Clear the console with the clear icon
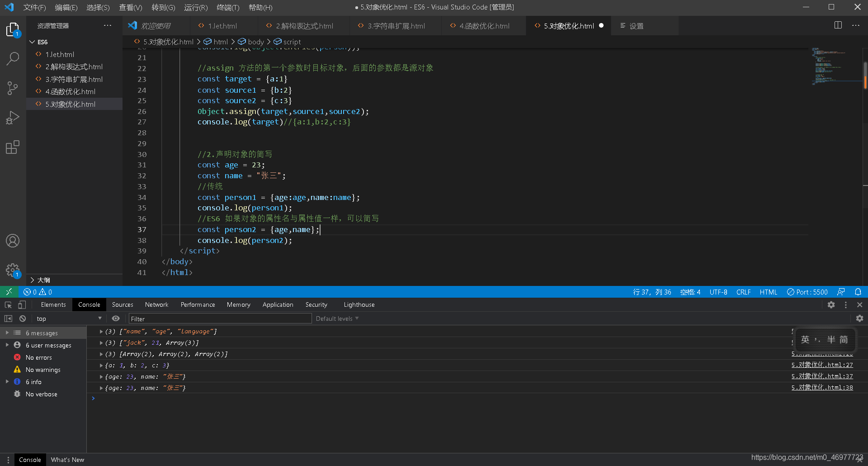The width and height of the screenshot is (868, 466). click(23, 319)
